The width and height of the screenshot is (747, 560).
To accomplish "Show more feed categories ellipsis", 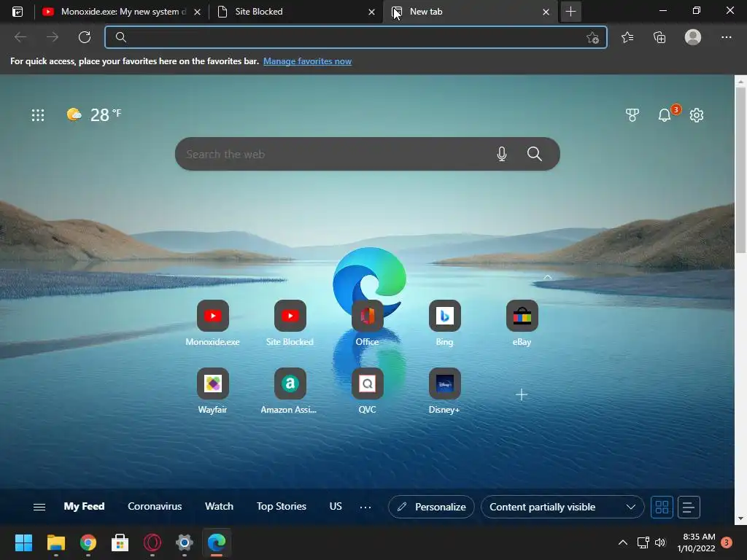I will 365,507.
